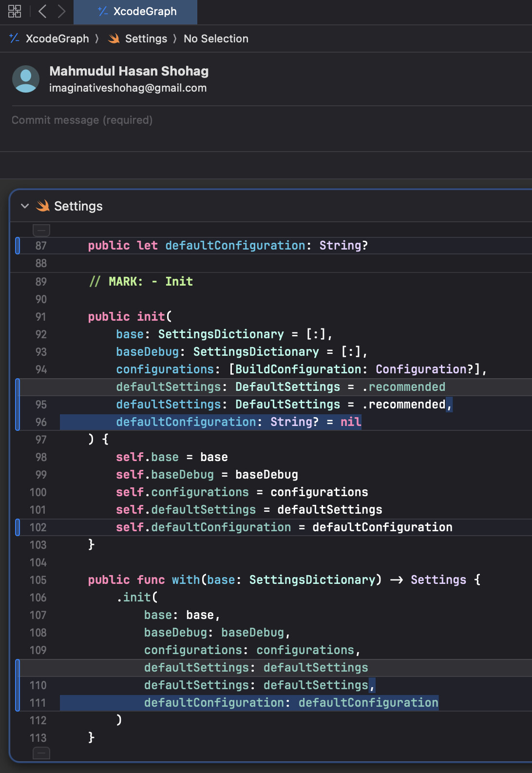The height and width of the screenshot is (773, 532).
Task: Click 'self.configurations = configurations' line
Action: pyautogui.click(x=242, y=492)
